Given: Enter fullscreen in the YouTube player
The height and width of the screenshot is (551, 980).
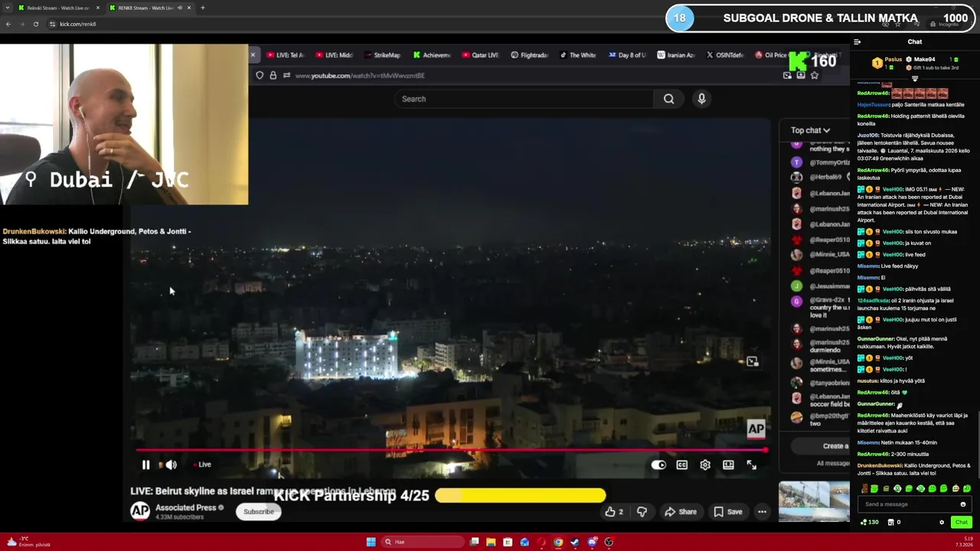Looking at the screenshot, I should point(752,465).
